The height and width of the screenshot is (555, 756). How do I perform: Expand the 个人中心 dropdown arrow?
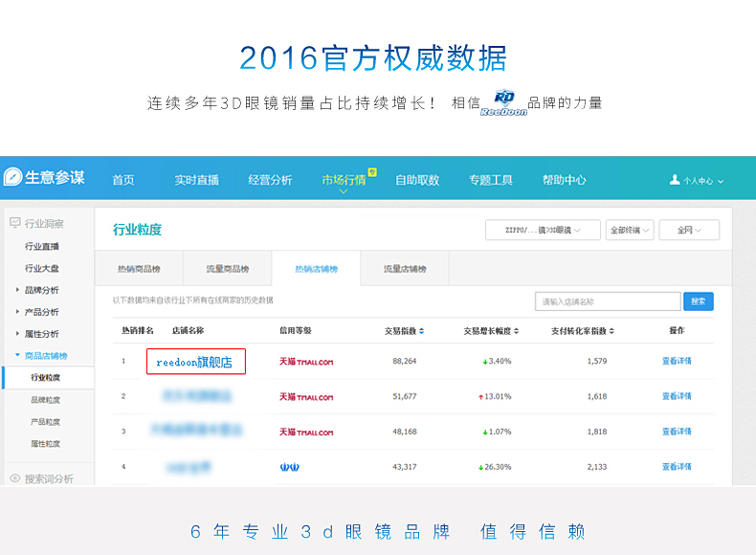tap(721, 181)
